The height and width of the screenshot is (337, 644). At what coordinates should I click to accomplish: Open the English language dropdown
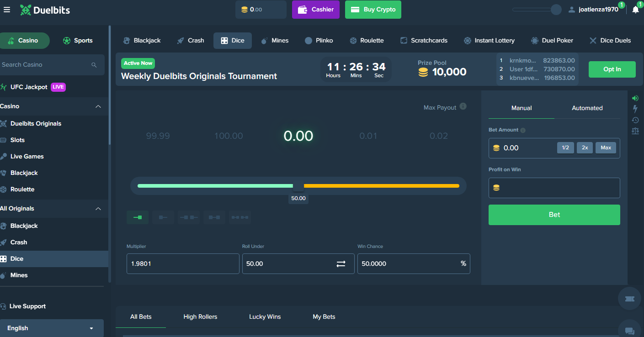point(51,328)
